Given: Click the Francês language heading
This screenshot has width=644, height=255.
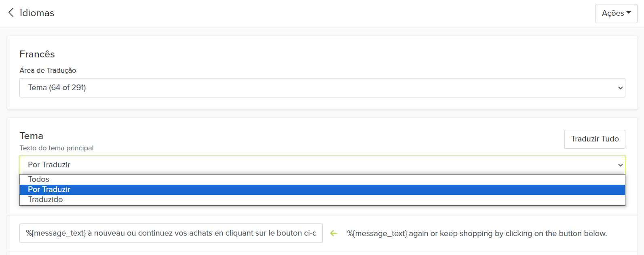Looking at the screenshot, I should coord(37,54).
